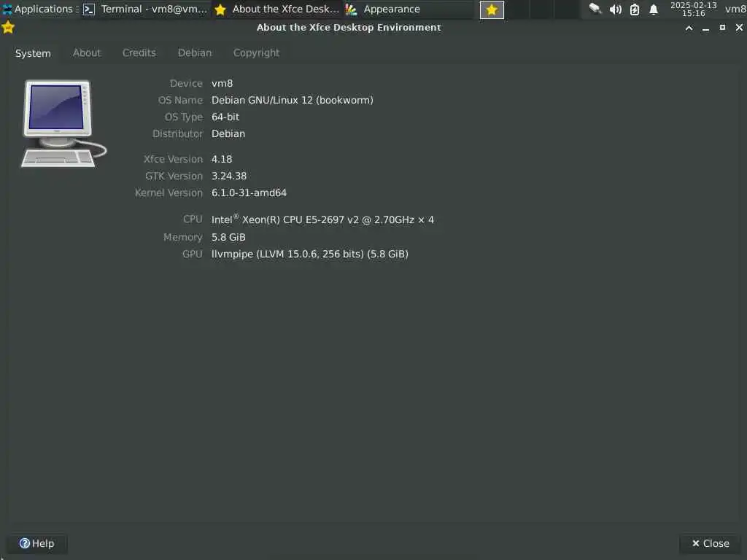Select the Memory value 5.8 GiB
This screenshot has width=747, height=560.
click(x=228, y=237)
